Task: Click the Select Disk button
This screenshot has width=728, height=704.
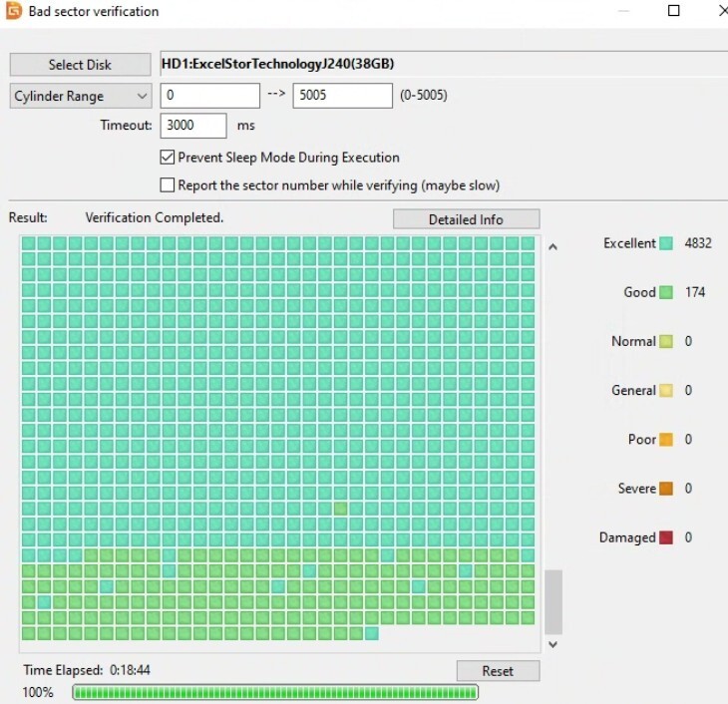Action: (x=80, y=65)
